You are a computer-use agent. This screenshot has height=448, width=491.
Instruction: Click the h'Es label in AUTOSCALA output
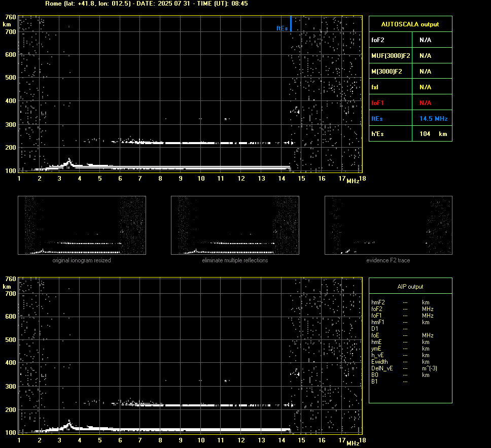tap(377, 134)
